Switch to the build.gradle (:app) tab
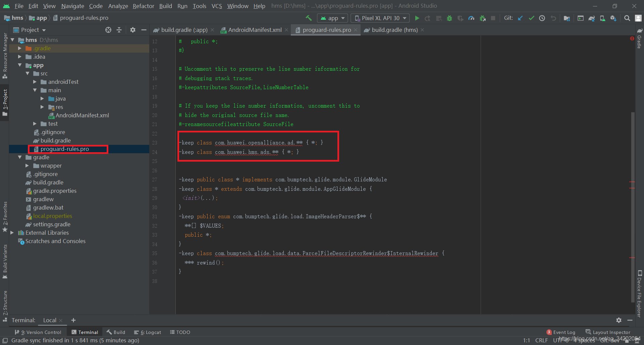Viewport: 644px width, 345px height. pos(183,30)
